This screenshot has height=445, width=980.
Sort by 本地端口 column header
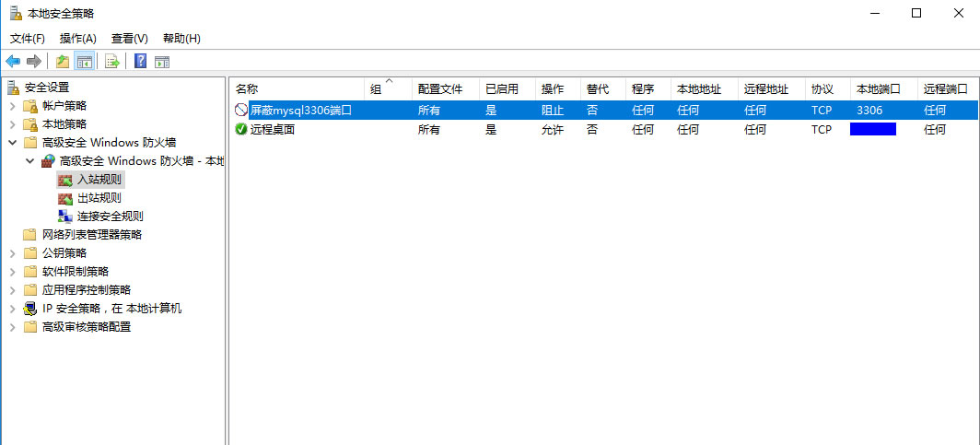pos(882,89)
